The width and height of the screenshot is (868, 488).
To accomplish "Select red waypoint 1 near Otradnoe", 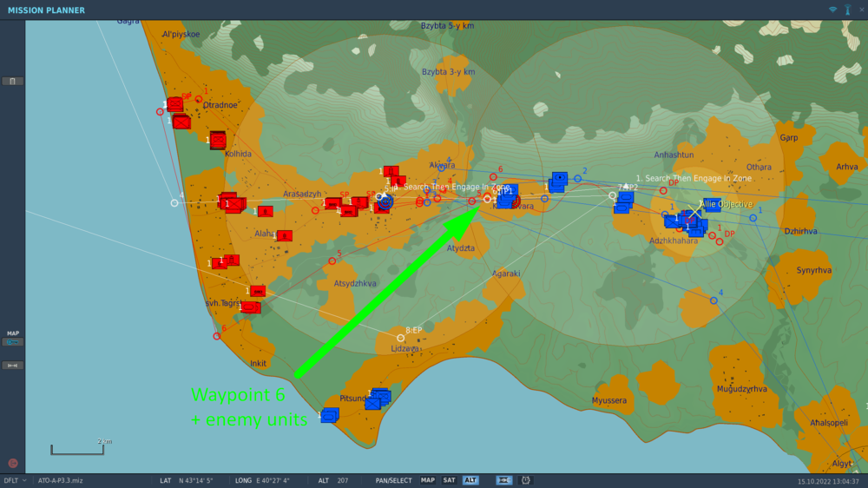I will pyautogui.click(x=198, y=100).
